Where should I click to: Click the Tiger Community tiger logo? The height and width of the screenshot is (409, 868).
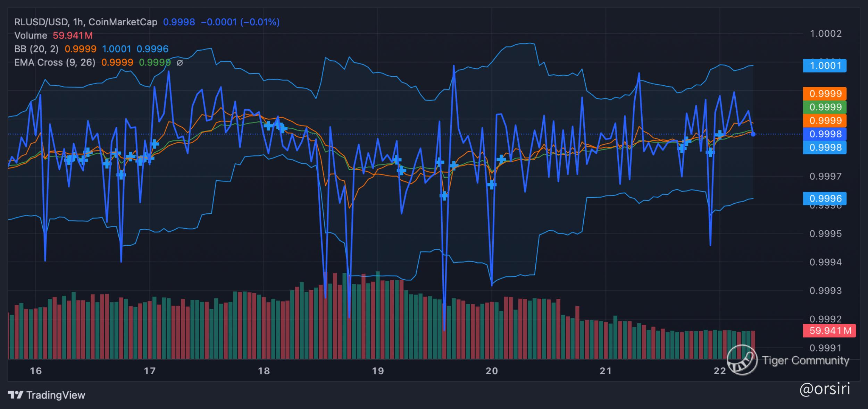click(x=742, y=360)
